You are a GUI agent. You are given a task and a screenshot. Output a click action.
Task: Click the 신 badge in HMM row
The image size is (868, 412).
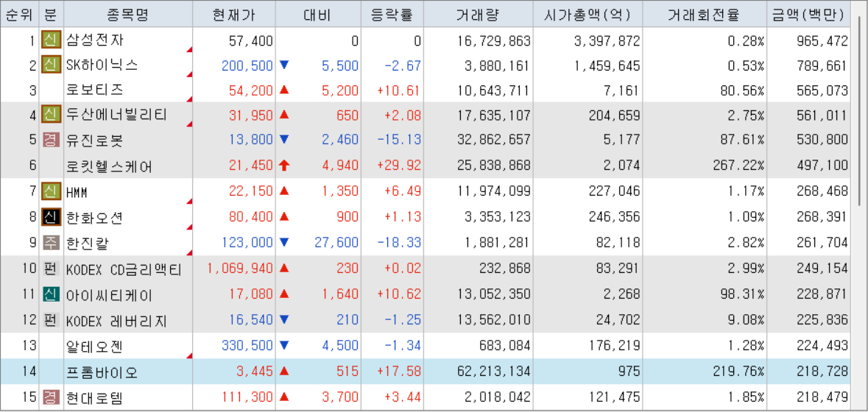coord(51,192)
